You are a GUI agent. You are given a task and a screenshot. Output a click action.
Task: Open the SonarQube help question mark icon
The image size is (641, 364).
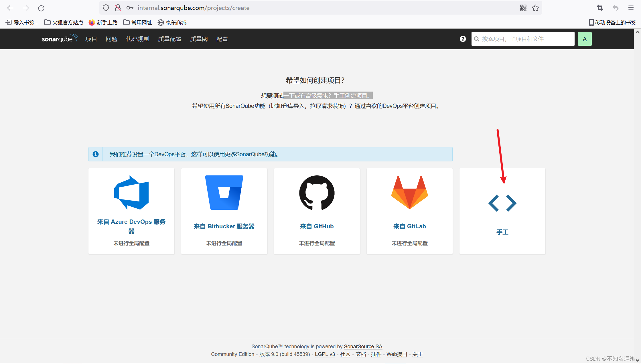tap(463, 39)
